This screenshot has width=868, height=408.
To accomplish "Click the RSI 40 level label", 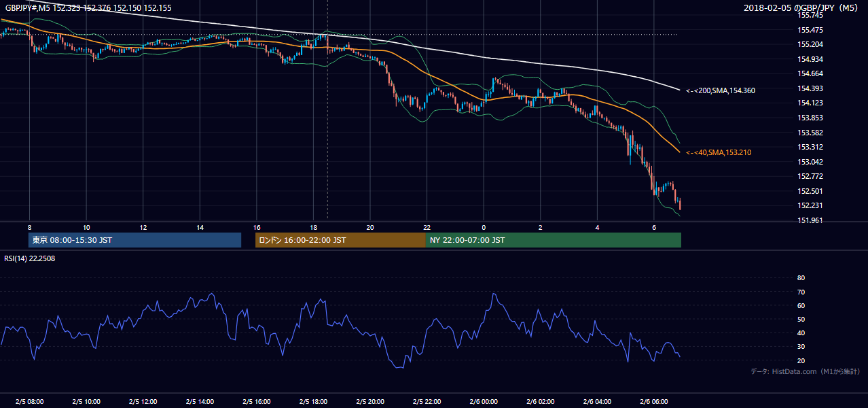I will click(801, 333).
